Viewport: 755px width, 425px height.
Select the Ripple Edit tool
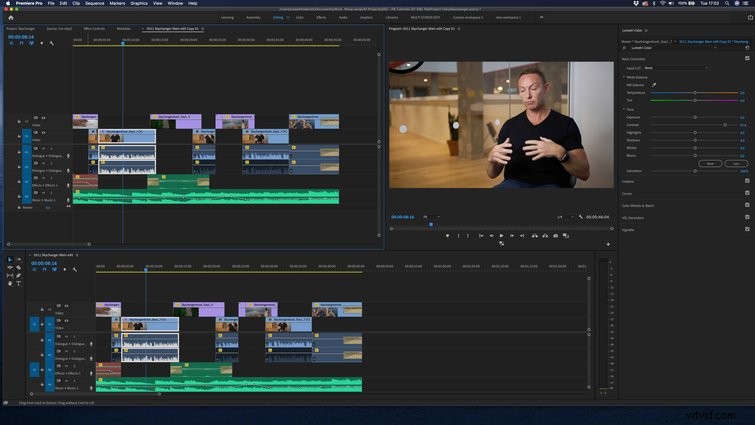(x=10, y=267)
